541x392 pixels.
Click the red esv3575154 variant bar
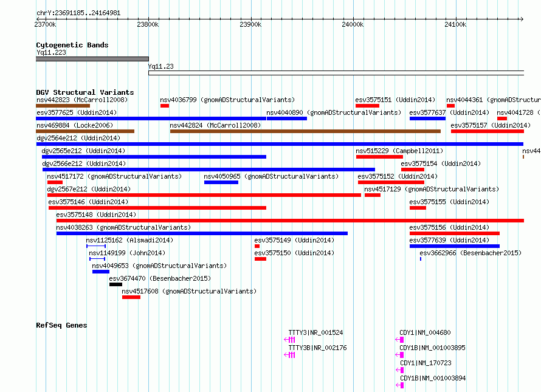point(413,170)
